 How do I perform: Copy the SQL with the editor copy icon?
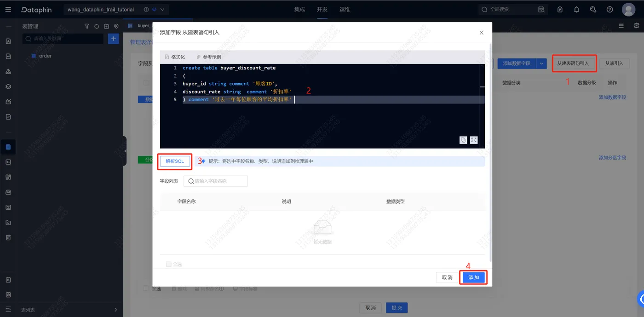(x=463, y=140)
